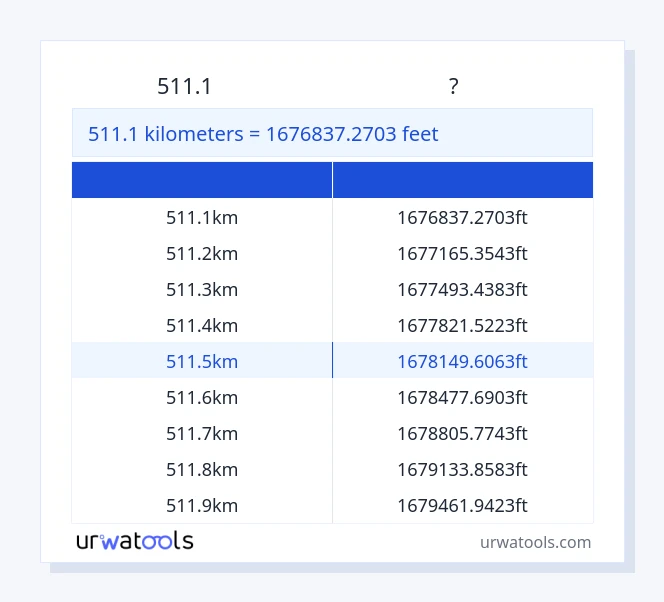The height and width of the screenshot is (602, 664).
Task: Open the urwatools.com link
Action: point(535,542)
